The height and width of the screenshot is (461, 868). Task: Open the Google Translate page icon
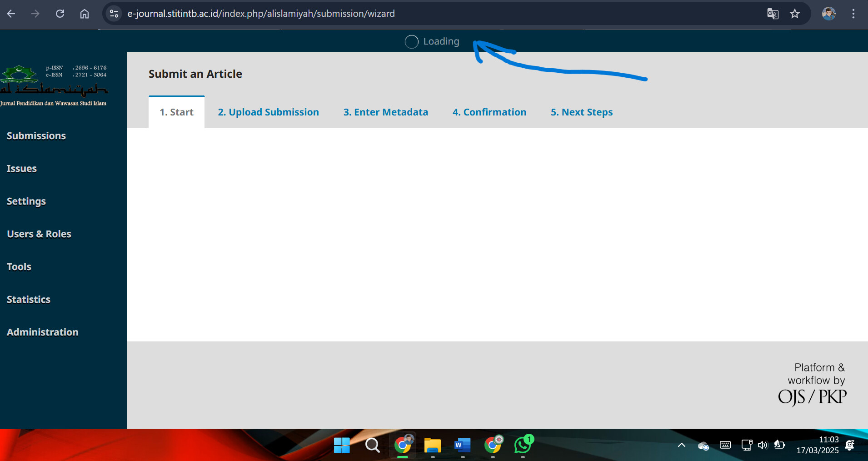pyautogui.click(x=773, y=14)
